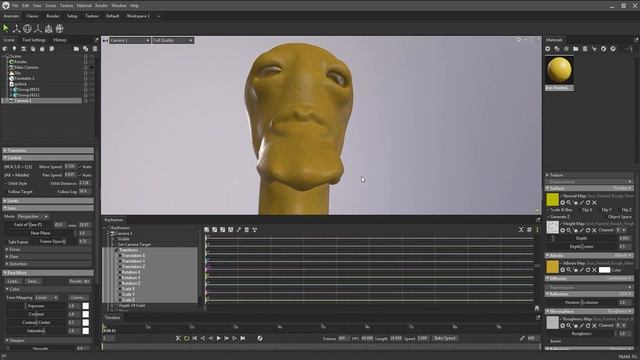Jump to timeline end
The width and height of the screenshot is (640, 360).
pos(243,338)
